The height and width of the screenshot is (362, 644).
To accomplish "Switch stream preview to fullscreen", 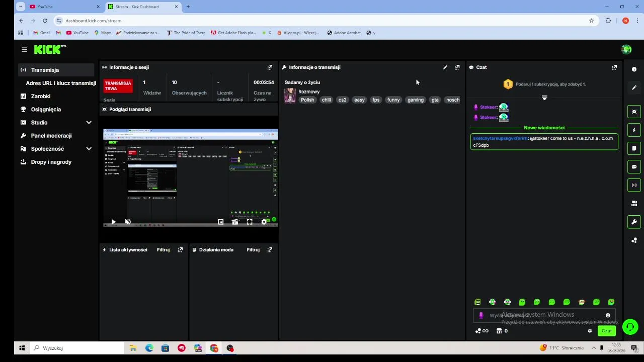I will (x=250, y=222).
